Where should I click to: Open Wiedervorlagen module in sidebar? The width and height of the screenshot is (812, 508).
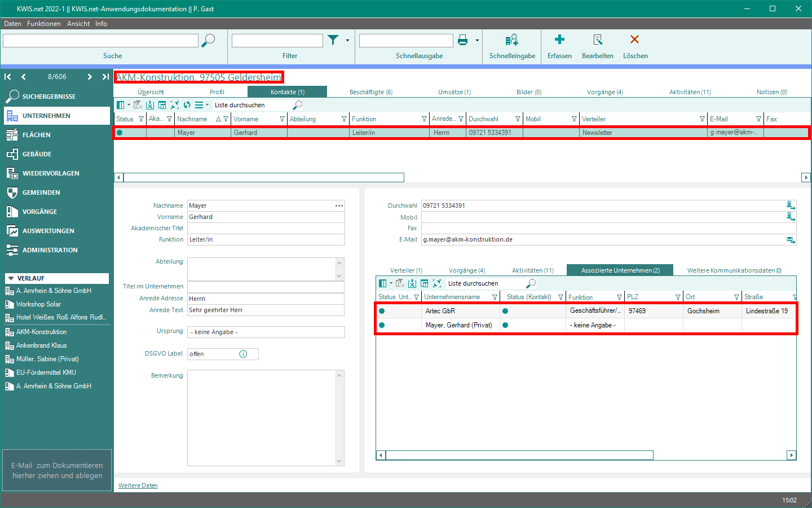[56, 173]
